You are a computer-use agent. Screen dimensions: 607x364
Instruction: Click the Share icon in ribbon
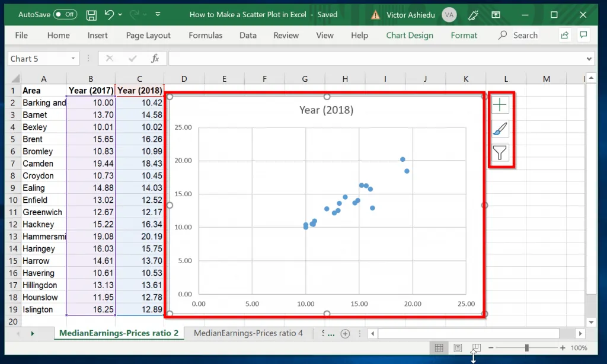click(564, 35)
